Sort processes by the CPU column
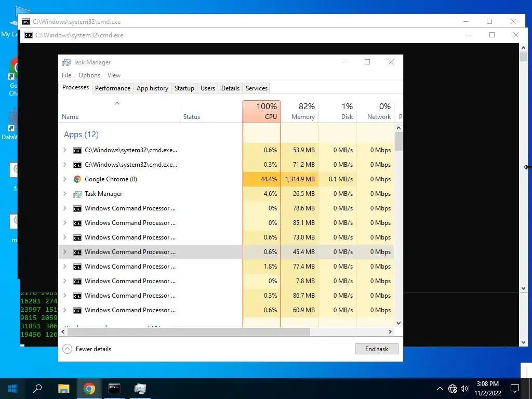 262,112
